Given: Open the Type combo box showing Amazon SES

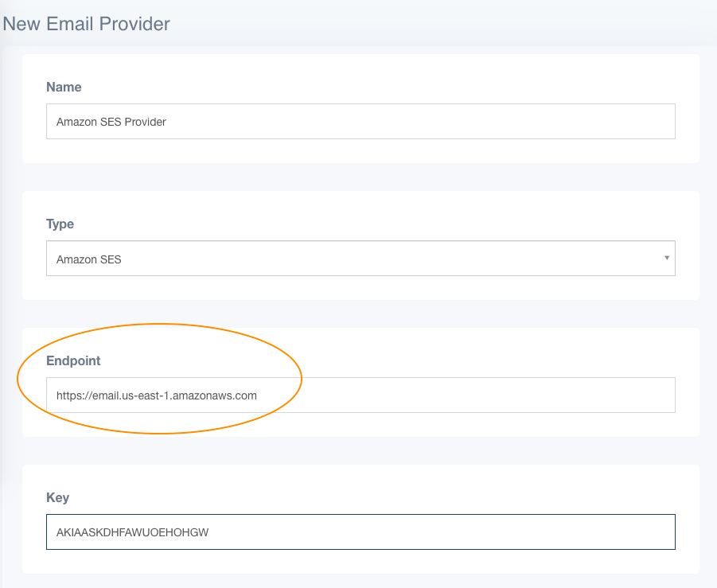Looking at the screenshot, I should 360,259.
